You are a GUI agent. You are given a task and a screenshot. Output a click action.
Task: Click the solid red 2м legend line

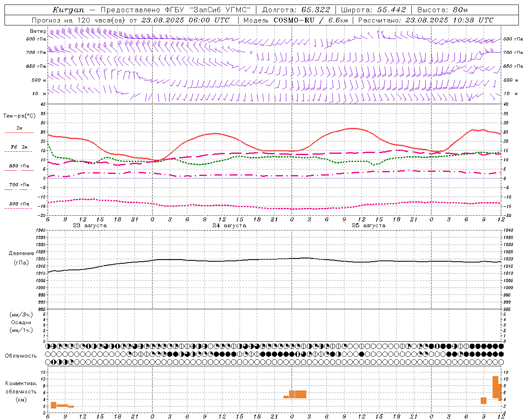coord(19,133)
